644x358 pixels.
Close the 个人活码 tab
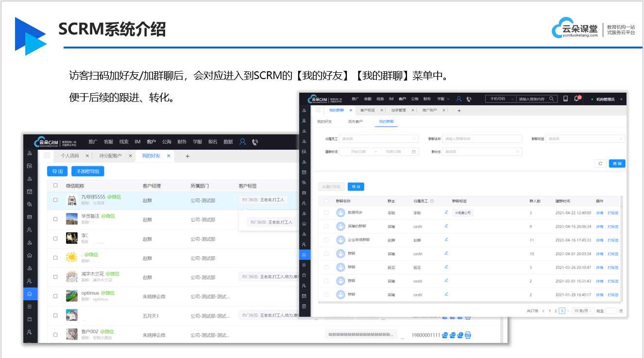coord(87,156)
